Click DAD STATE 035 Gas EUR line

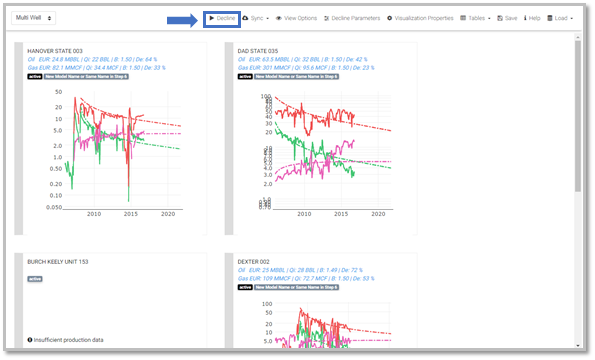[306, 68]
